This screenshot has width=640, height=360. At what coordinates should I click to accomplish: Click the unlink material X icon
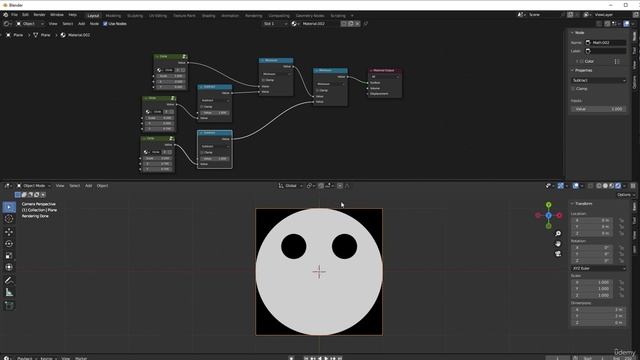(358, 24)
